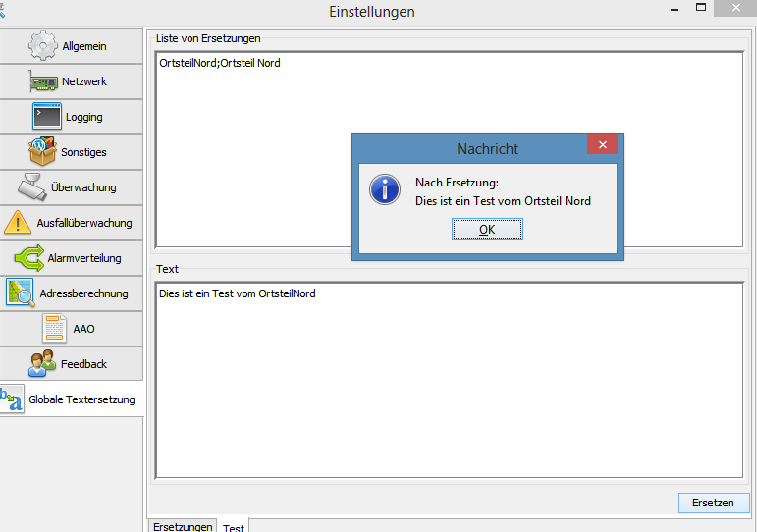The width and height of the screenshot is (757, 532).
Task: Select the Test tab
Action: point(234,527)
